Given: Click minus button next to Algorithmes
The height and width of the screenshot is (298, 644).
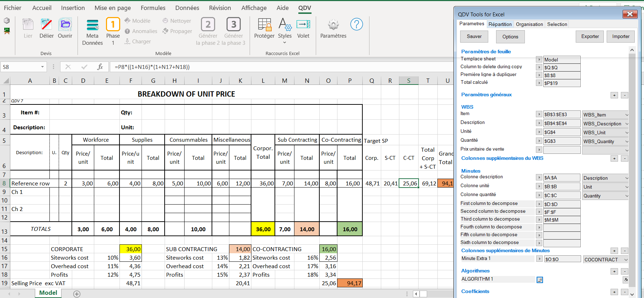Looking at the screenshot, I should click(x=624, y=271).
